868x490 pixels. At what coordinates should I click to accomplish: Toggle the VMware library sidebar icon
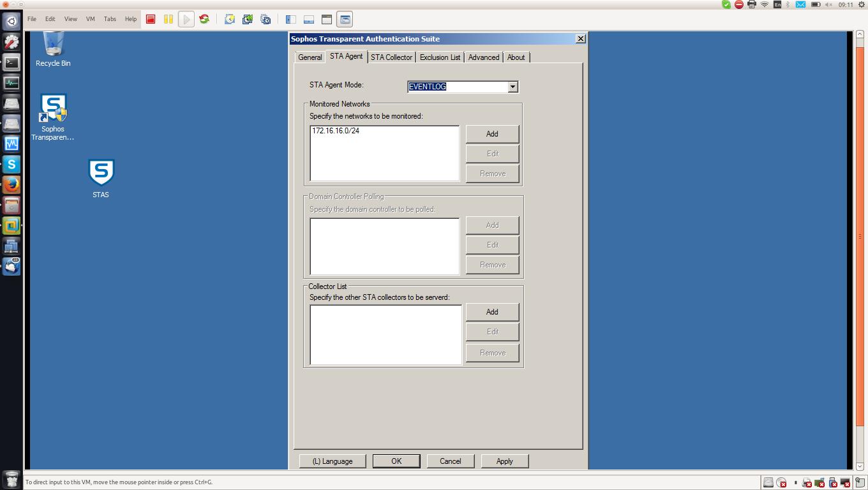click(x=291, y=19)
